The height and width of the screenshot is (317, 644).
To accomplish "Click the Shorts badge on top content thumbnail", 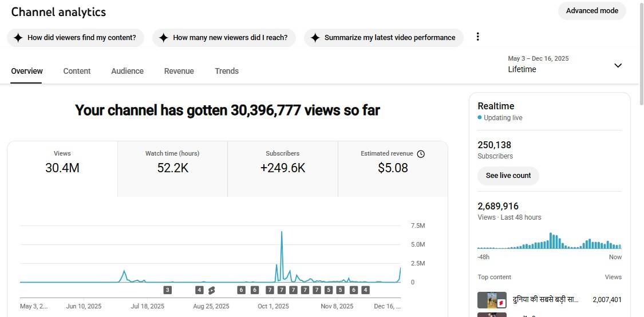I will (501, 302).
